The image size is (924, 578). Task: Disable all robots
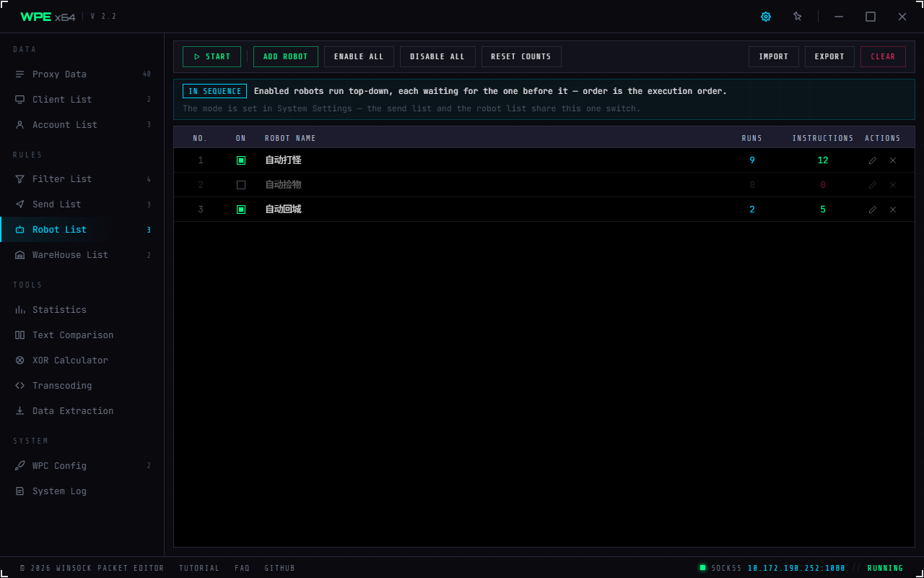tap(437, 56)
